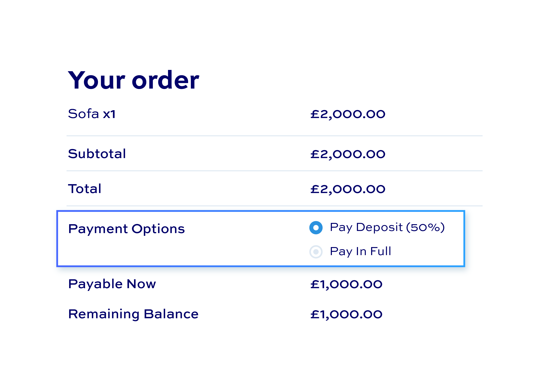The height and width of the screenshot is (392, 552).
Task: Click the Pay Deposit (50%) label text
Action: pyautogui.click(x=387, y=227)
